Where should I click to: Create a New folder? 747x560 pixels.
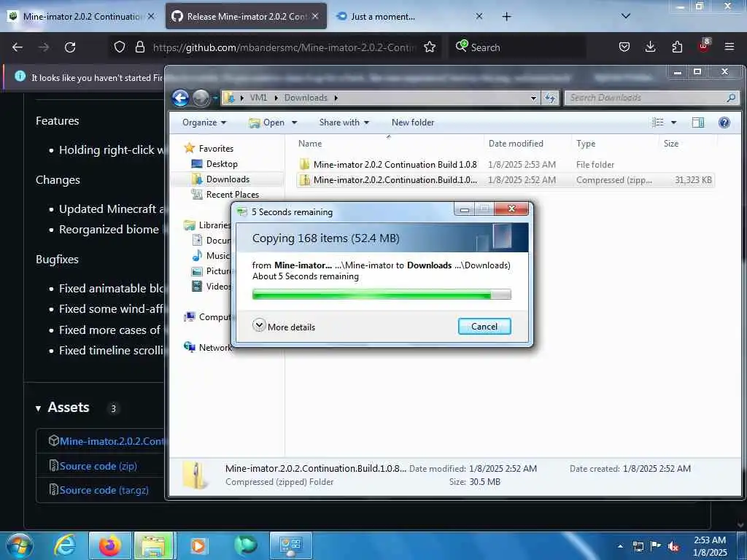(413, 122)
